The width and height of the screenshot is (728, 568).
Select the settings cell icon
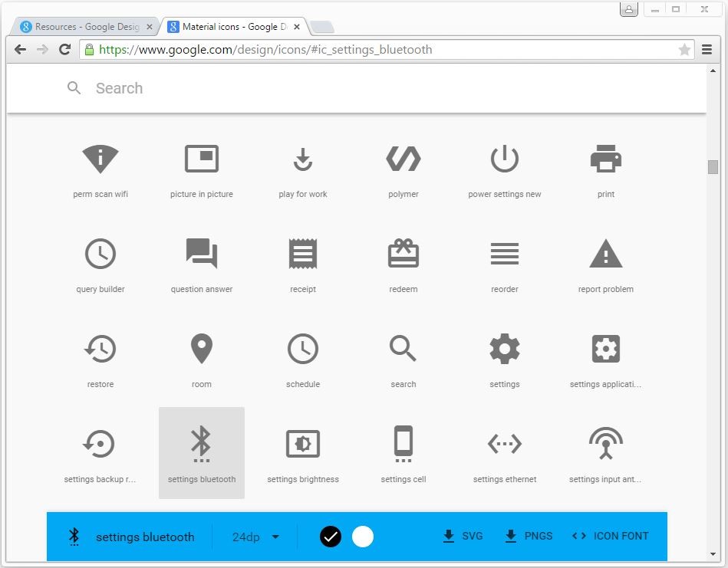coord(403,443)
